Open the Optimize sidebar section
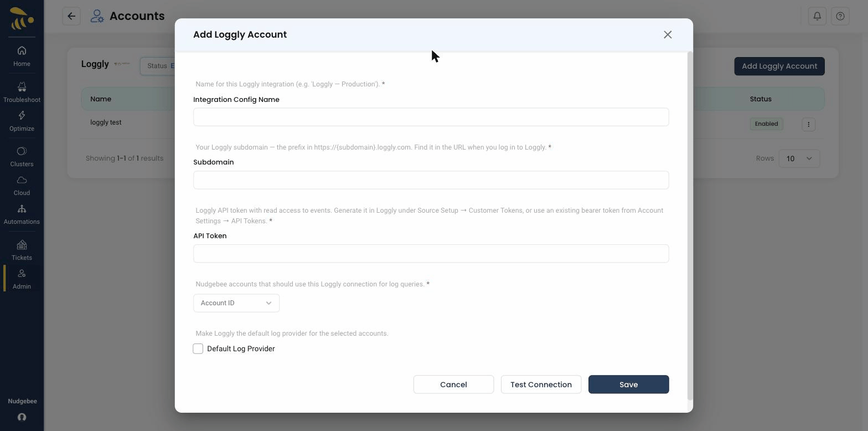 [22, 121]
